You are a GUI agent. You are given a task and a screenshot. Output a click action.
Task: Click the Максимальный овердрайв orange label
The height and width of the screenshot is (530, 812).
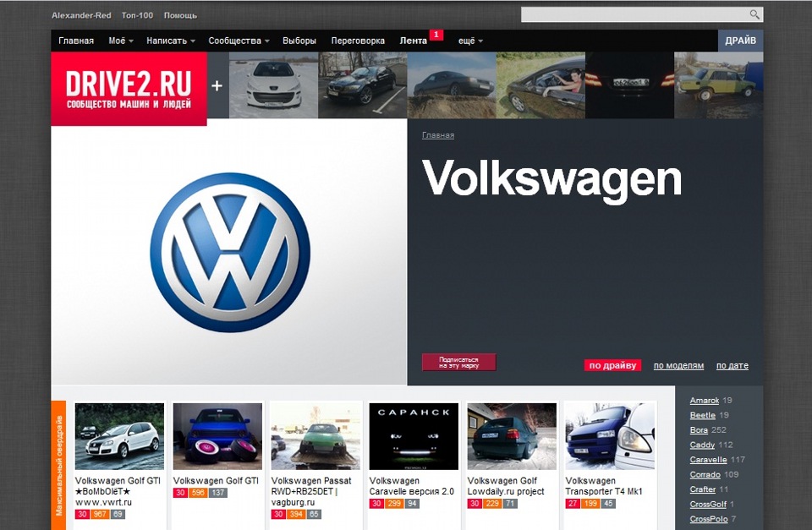(58, 465)
